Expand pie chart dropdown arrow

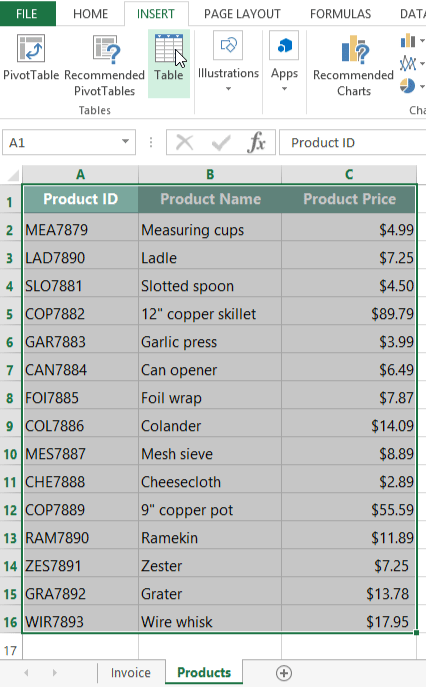(422, 86)
